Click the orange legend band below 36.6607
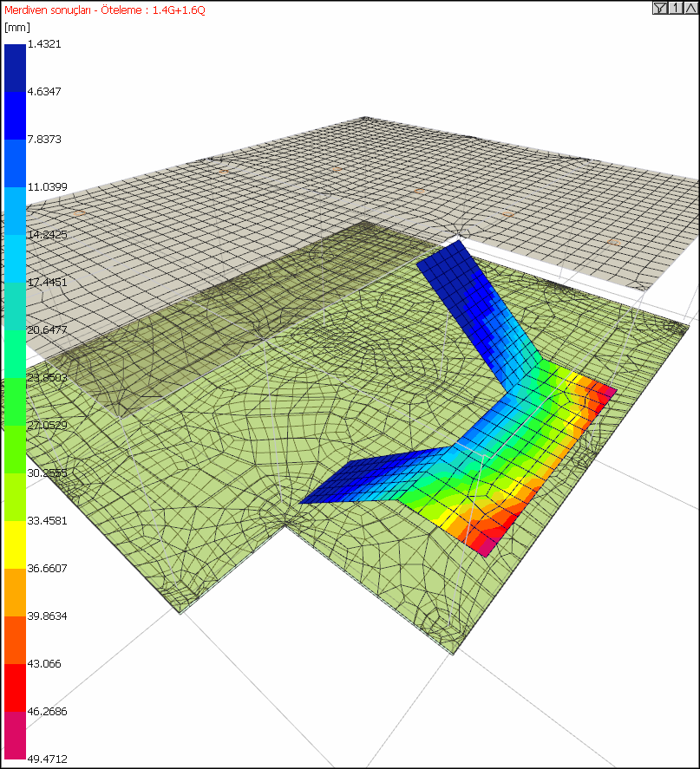Image resolution: width=700 pixels, height=769 pixels. point(15,592)
